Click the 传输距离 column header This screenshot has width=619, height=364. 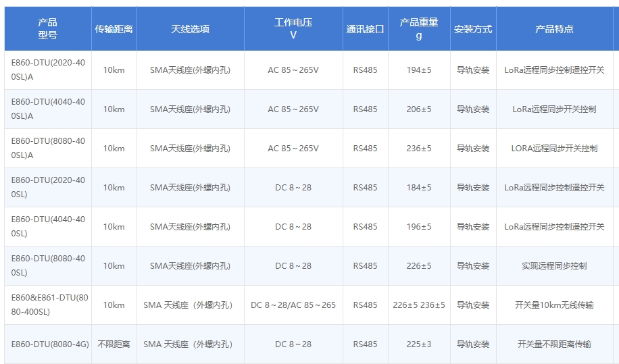[x=114, y=29]
